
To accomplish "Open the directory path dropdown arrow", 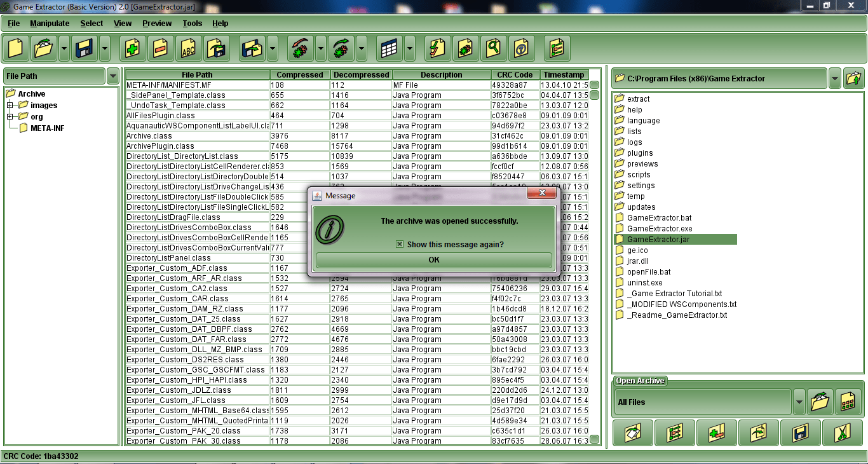I will click(835, 79).
